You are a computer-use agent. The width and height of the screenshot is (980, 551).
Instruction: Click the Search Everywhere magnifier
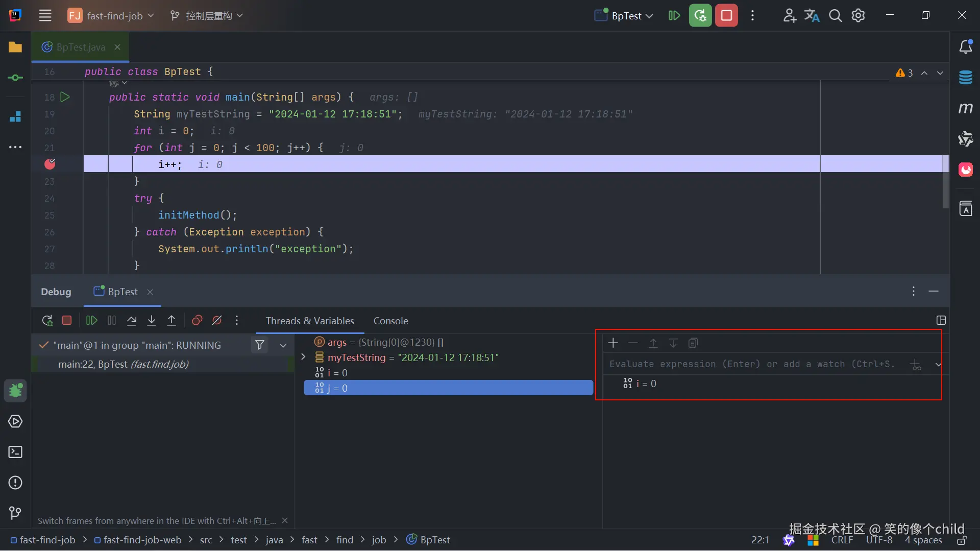click(x=835, y=15)
